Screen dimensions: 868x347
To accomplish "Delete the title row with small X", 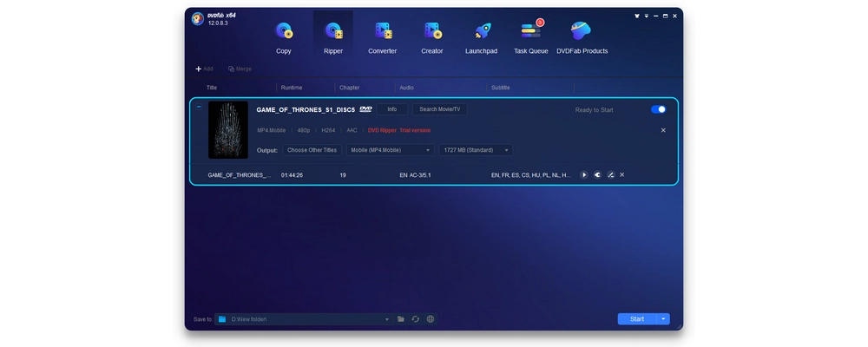I will coord(622,175).
